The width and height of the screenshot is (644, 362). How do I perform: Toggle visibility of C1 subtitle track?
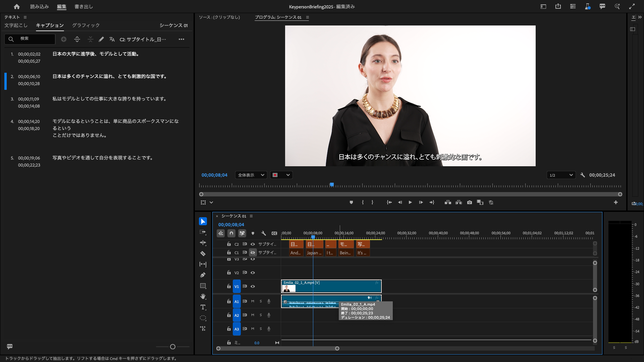tap(253, 253)
